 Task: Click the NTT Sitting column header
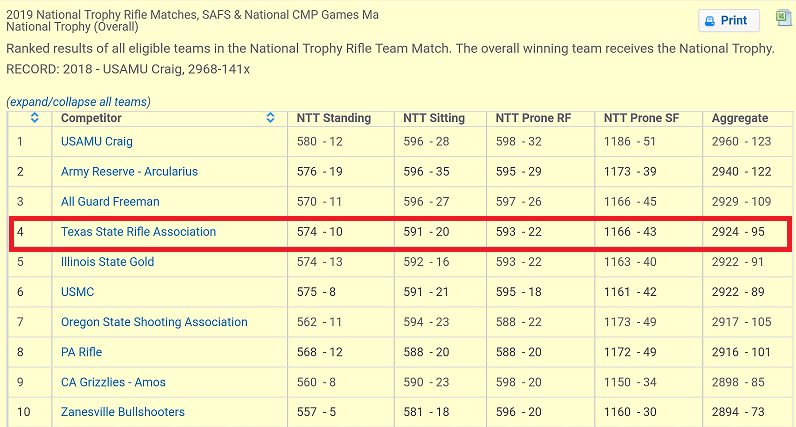[434, 118]
